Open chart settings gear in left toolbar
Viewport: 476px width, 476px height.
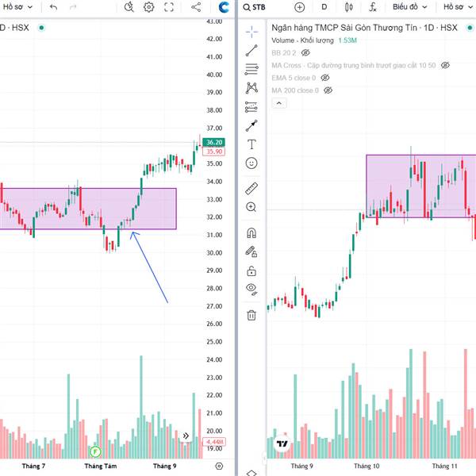(x=149, y=7)
